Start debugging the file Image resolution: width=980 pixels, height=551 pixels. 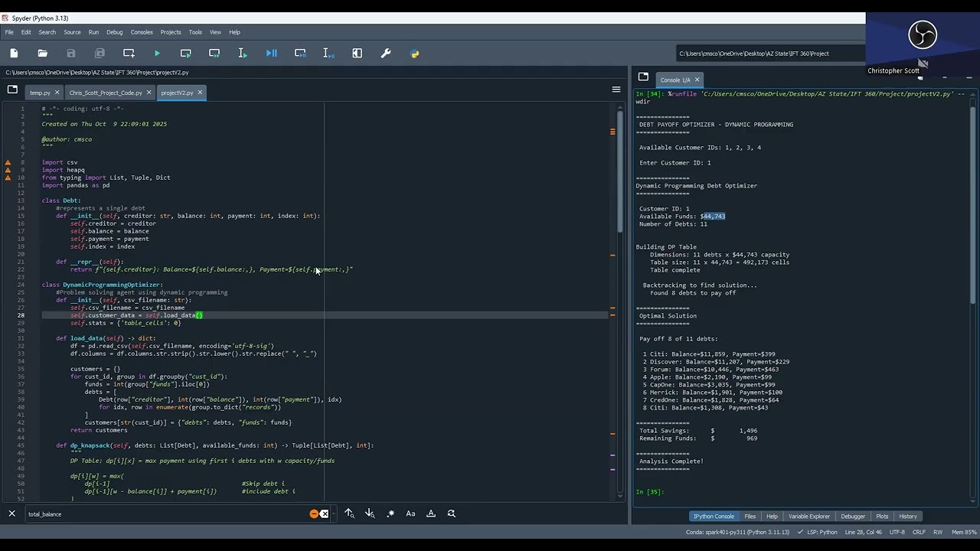point(272,54)
